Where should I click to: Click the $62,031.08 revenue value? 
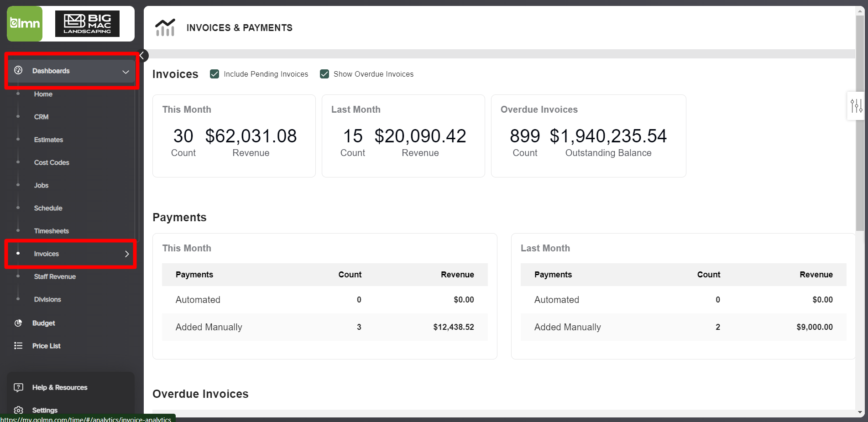251,136
